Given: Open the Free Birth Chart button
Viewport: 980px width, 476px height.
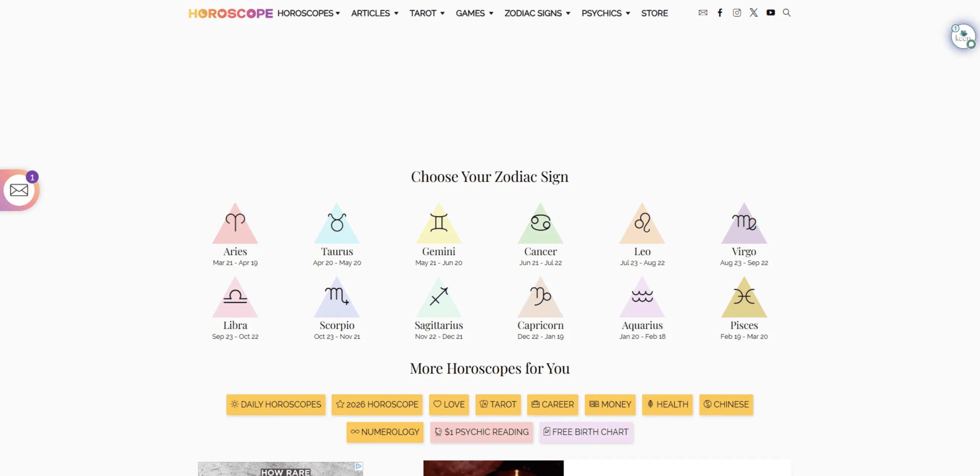Looking at the screenshot, I should (586, 432).
